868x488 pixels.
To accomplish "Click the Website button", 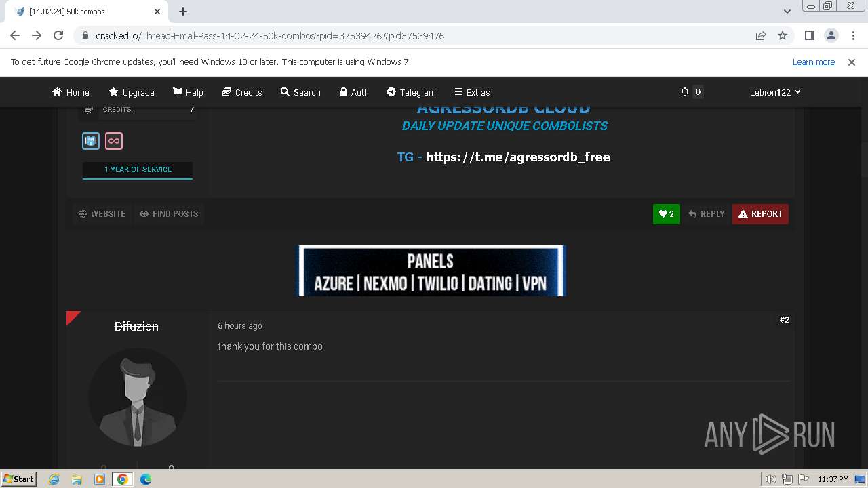I will 102,213.
